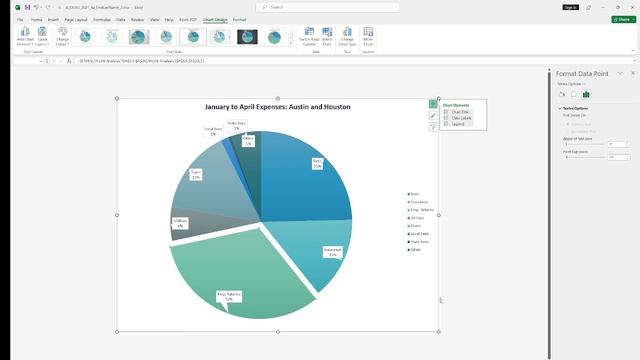This screenshot has height=360, width=640.
Task: Open the Format tab
Action: [239, 20]
